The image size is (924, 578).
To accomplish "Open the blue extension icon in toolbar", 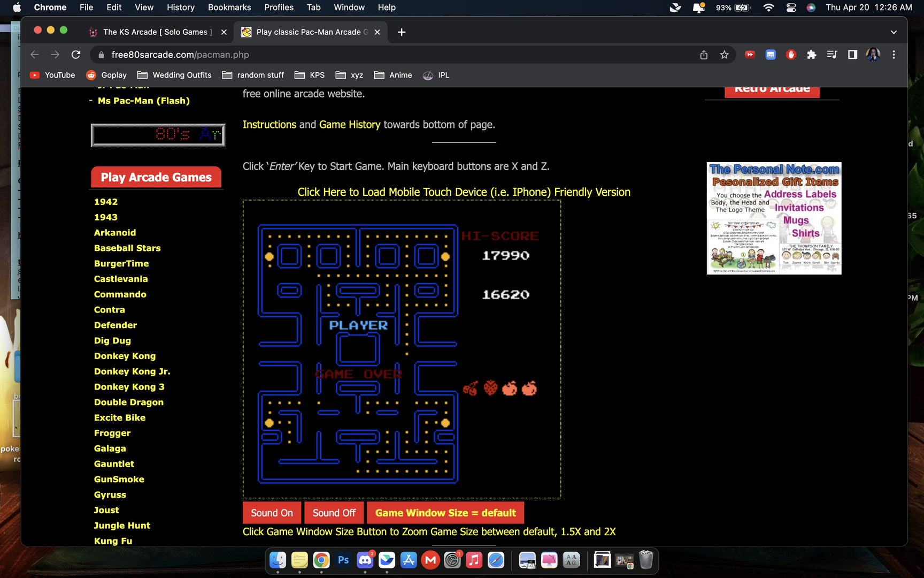I will point(771,55).
